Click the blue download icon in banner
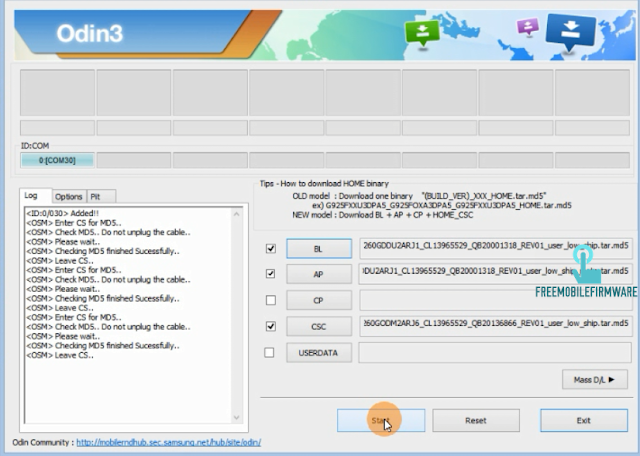Image resolution: width=640 pixels, height=456 pixels. point(570,32)
